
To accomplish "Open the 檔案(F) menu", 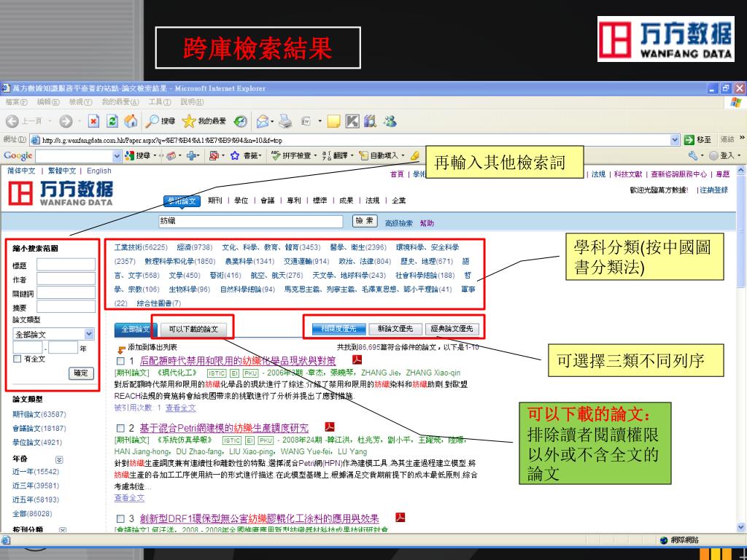I will 17,102.
